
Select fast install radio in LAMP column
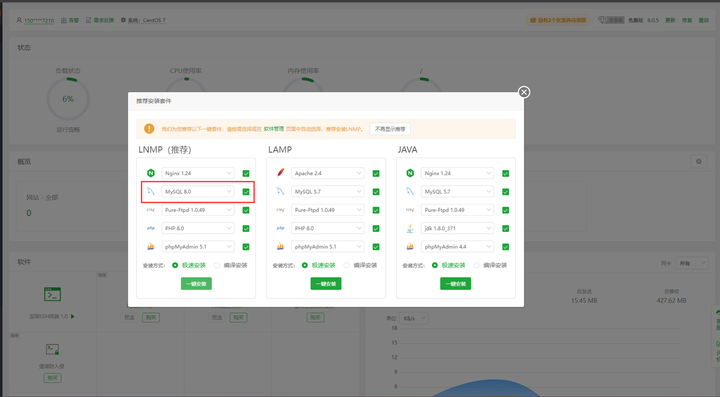point(304,265)
